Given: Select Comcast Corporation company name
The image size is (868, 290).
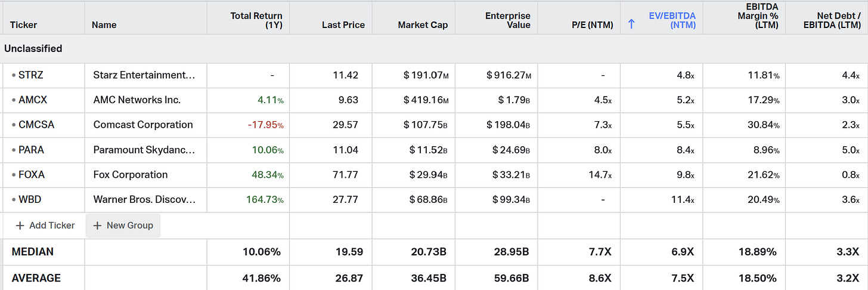Looking at the screenshot, I should coord(143,125).
